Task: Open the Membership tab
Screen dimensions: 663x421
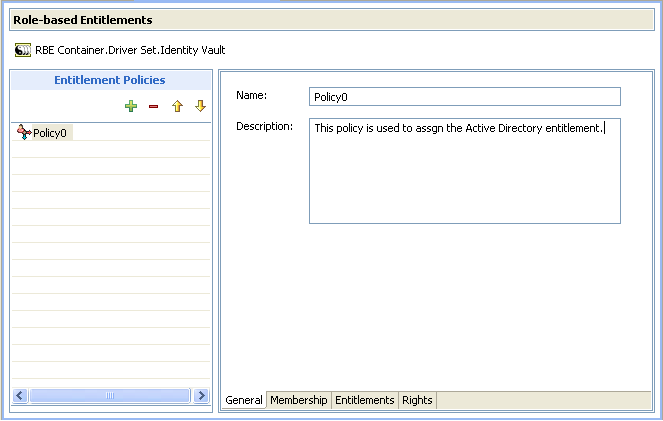Action: tap(299, 400)
